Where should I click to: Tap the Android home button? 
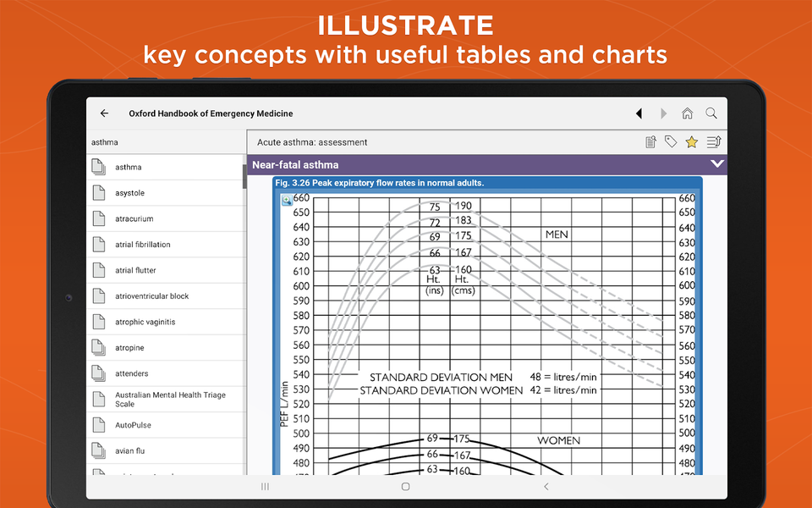click(405, 486)
